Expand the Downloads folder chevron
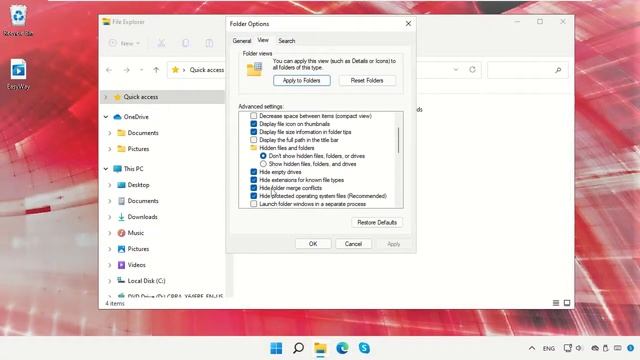Image resolution: width=640 pixels, height=360 pixels. 109,217
